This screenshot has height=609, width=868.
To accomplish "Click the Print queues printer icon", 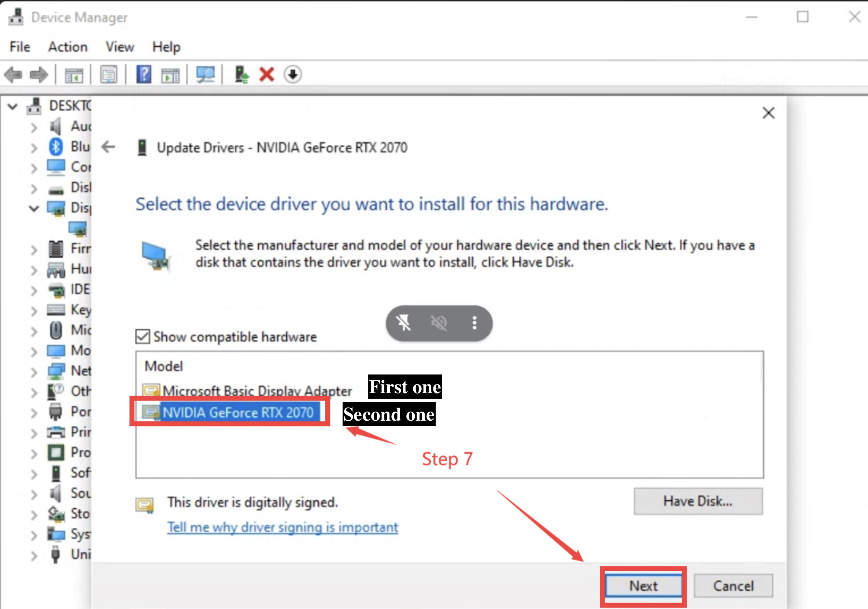I will tap(56, 432).
